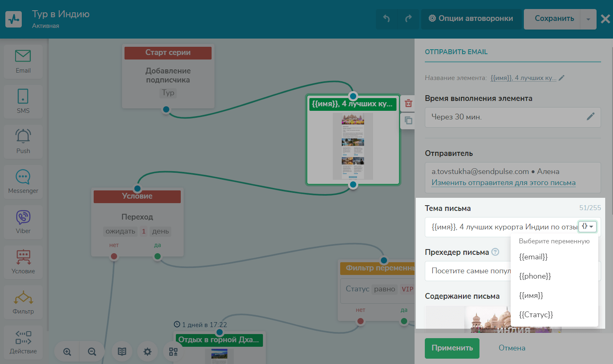Image resolution: width=613 pixels, height=364 pixels.
Task: Select the {{phone}} variable option
Action: [x=535, y=276]
